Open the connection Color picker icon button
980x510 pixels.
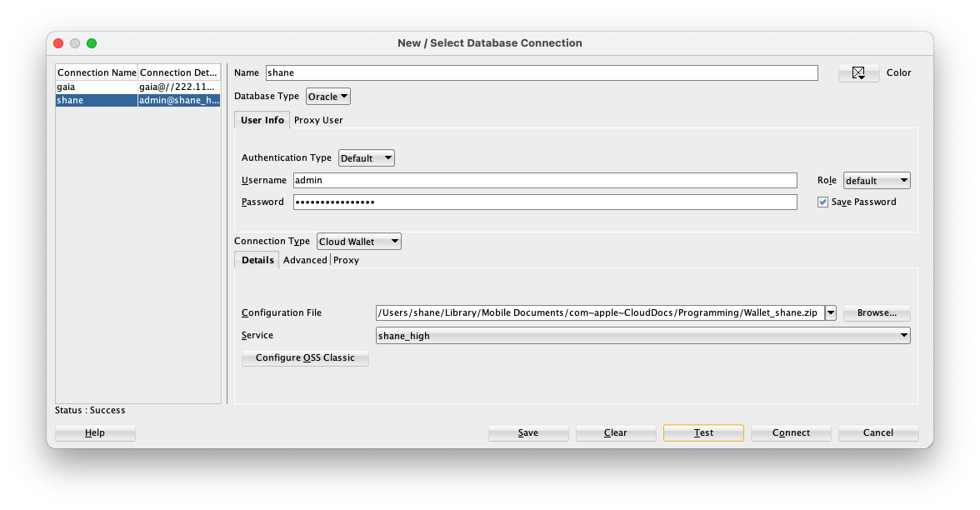coord(858,73)
